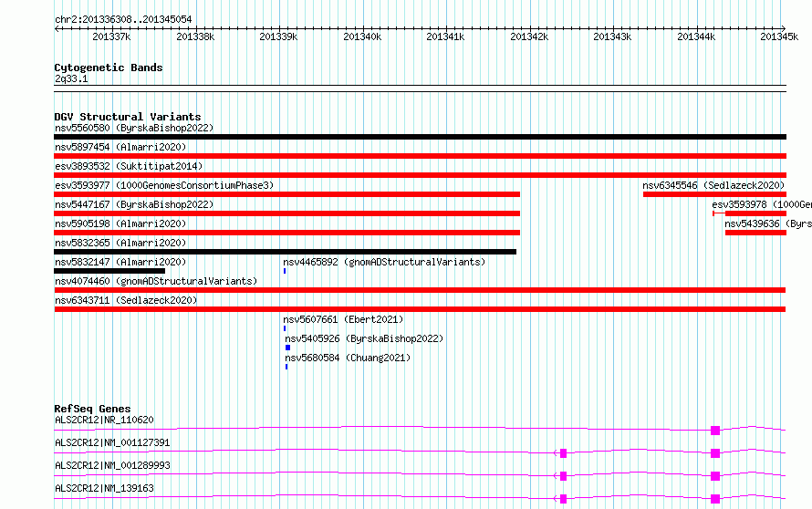Image resolution: width=812 pixels, height=509 pixels.
Task: Select the red bar under nsv6343711
Action: click(x=420, y=309)
